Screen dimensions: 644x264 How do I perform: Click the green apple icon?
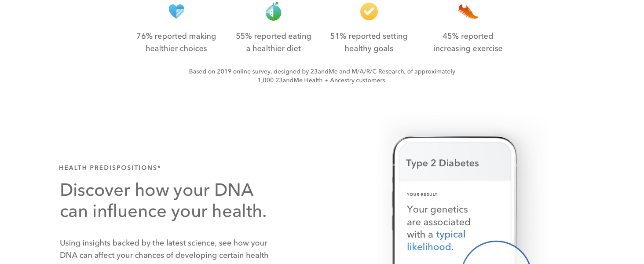pyautogui.click(x=273, y=11)
